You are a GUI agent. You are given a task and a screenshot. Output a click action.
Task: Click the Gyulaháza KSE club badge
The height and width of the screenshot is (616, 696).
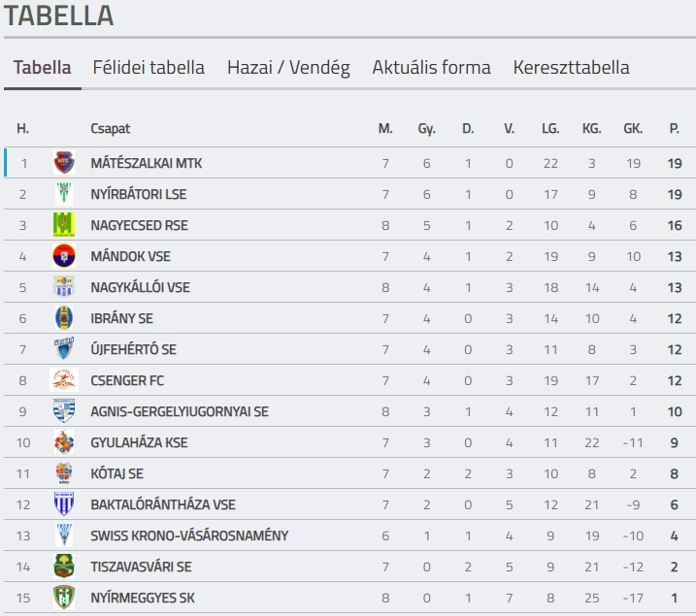point(64,442)
